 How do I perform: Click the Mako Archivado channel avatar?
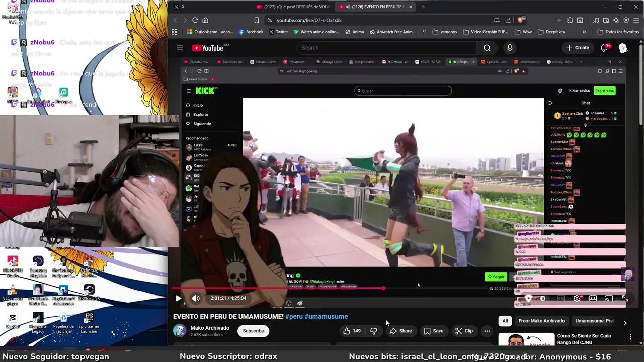click(x=180, y=330)
